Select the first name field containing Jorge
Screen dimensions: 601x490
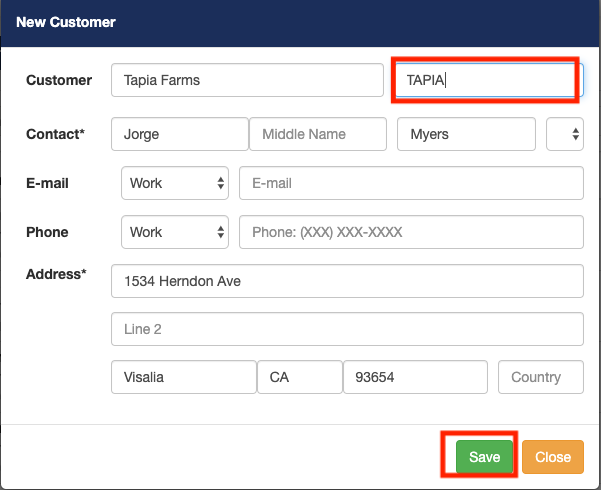(180, 134)
